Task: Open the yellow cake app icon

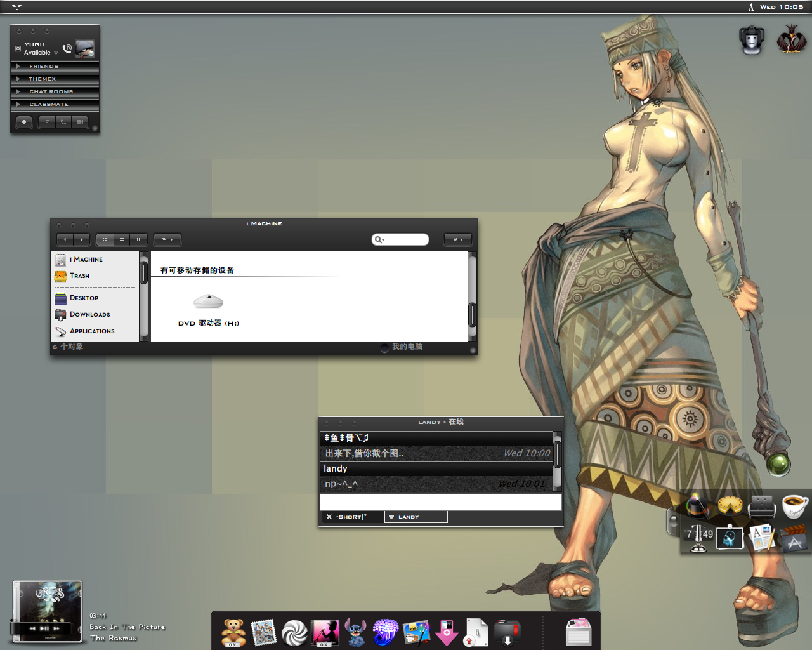Action: coord(730,506)
